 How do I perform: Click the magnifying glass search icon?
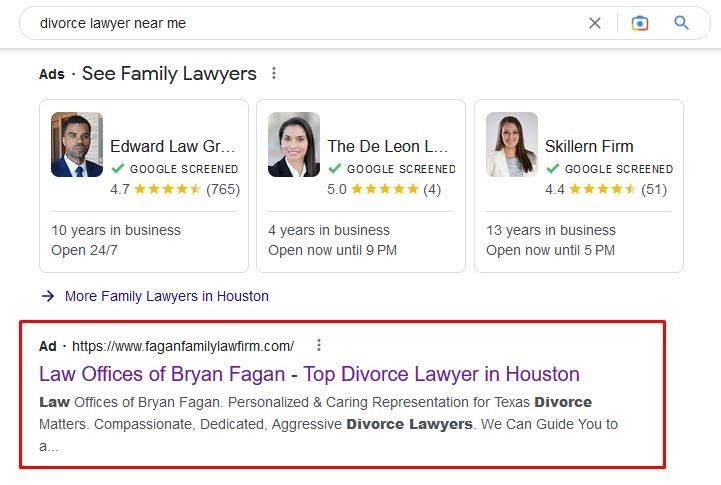pos(681,23)
